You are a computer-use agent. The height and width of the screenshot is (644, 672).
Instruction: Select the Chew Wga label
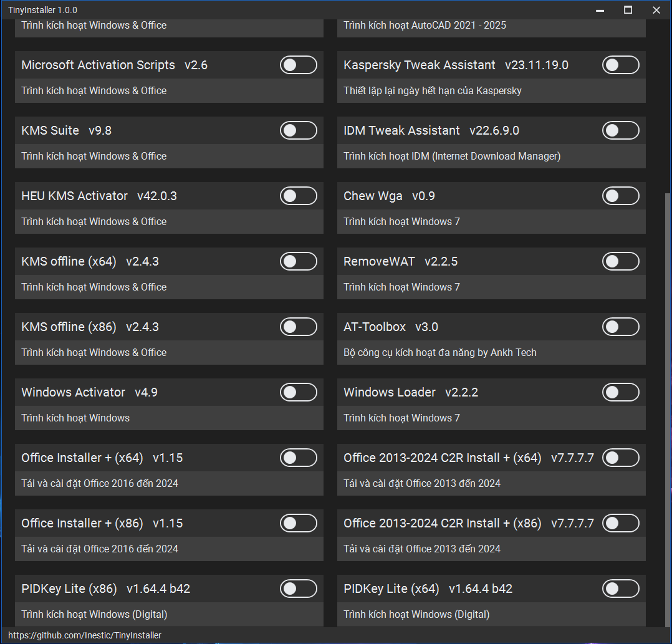pyautogui.click(x=373, y=196)
